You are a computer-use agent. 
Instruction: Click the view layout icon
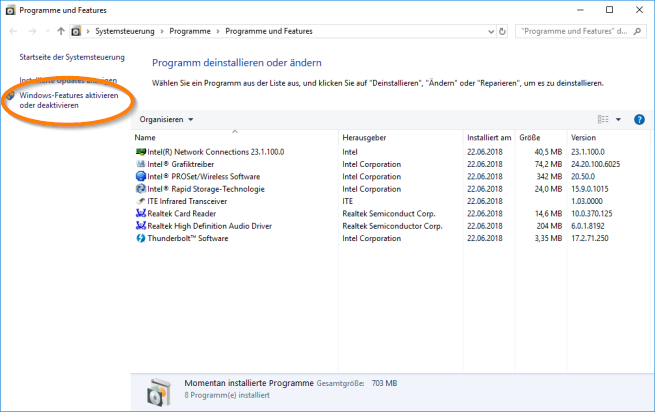click(603, 120)
